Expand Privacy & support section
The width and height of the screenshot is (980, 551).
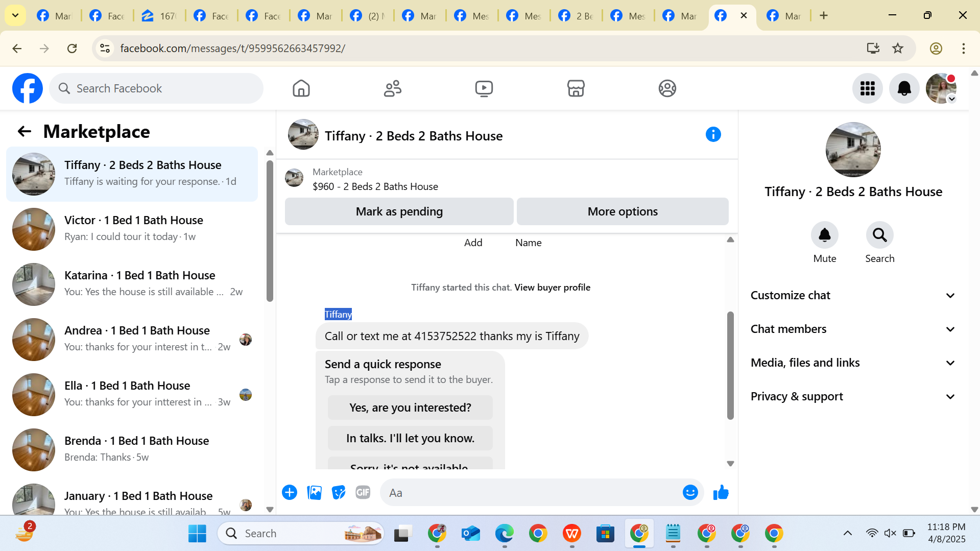pyautogui.click(x=853, y=396)
